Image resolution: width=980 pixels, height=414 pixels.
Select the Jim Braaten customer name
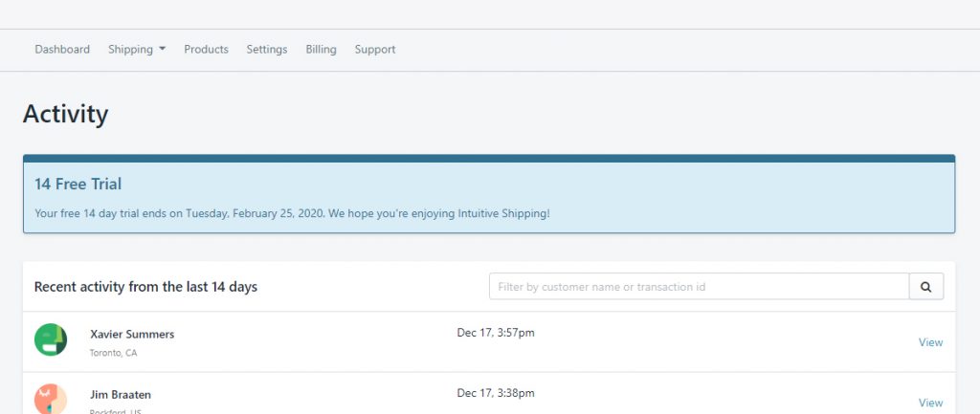[x=121, y=395]
